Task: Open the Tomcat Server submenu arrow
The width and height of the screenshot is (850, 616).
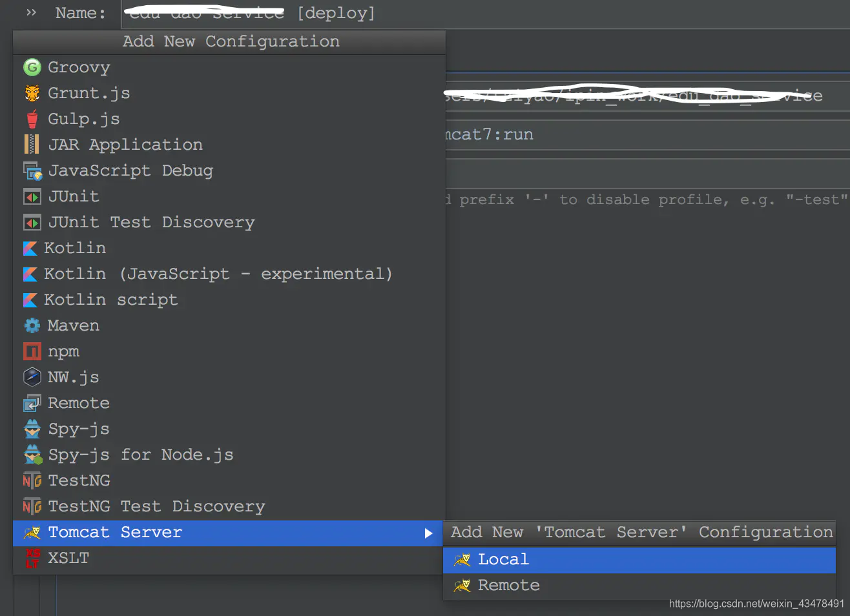Action: (x=428, y=533)
